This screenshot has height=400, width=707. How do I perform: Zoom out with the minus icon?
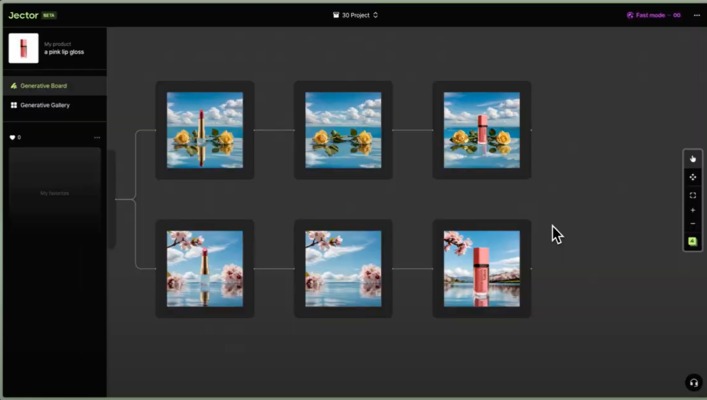[692, 225]
